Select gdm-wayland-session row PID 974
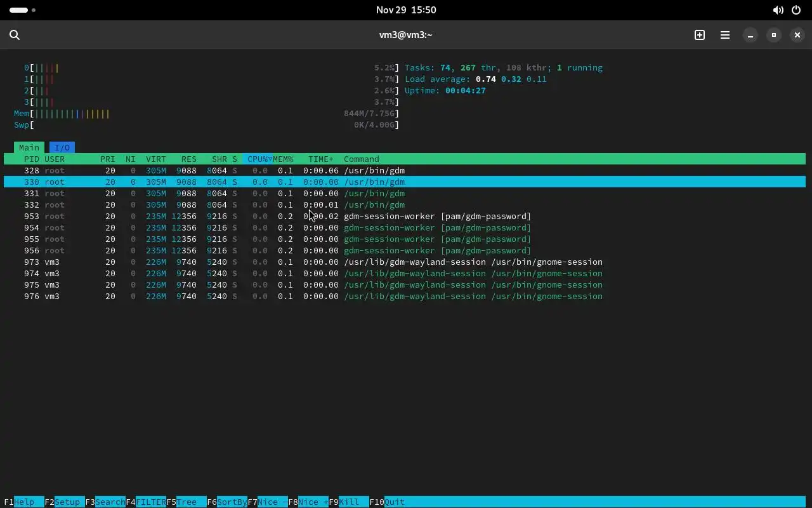This screenshot has height=508, width=812. 405,274
